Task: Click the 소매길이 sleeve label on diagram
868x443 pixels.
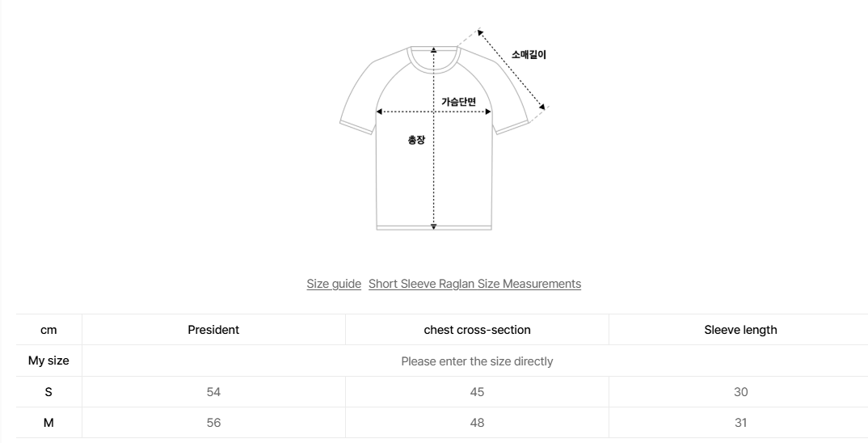Action: [529, 56]
